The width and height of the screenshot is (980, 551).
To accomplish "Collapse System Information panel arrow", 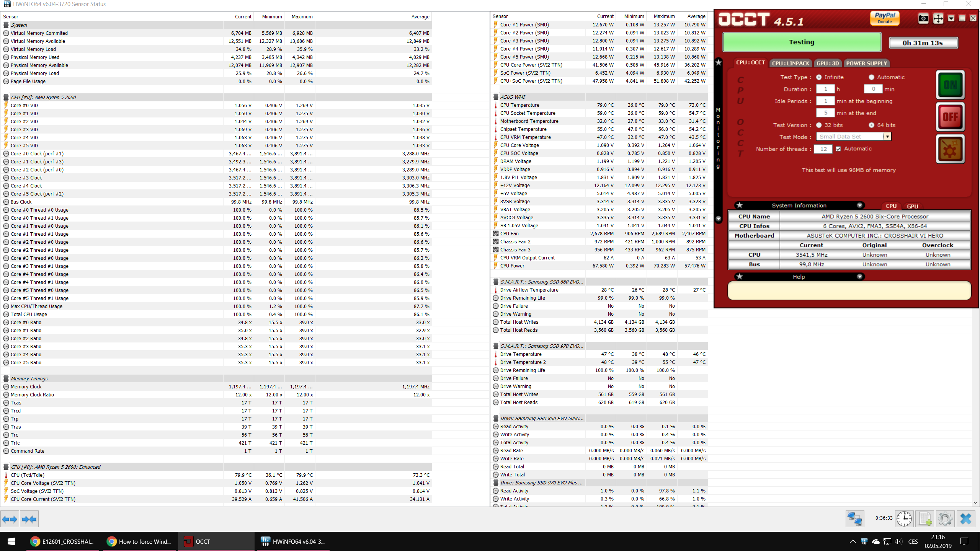I will pos(859,205).
